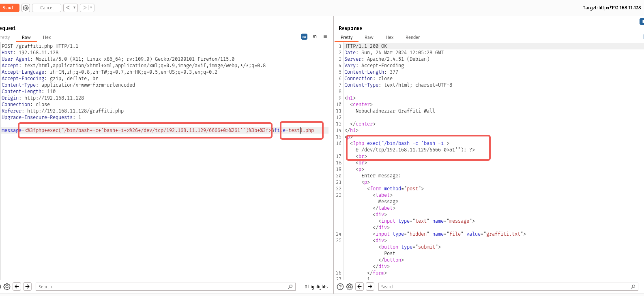644x296 pixels.
Task: Open dropdown beside the history back arrow
Action: pos(75,8)
